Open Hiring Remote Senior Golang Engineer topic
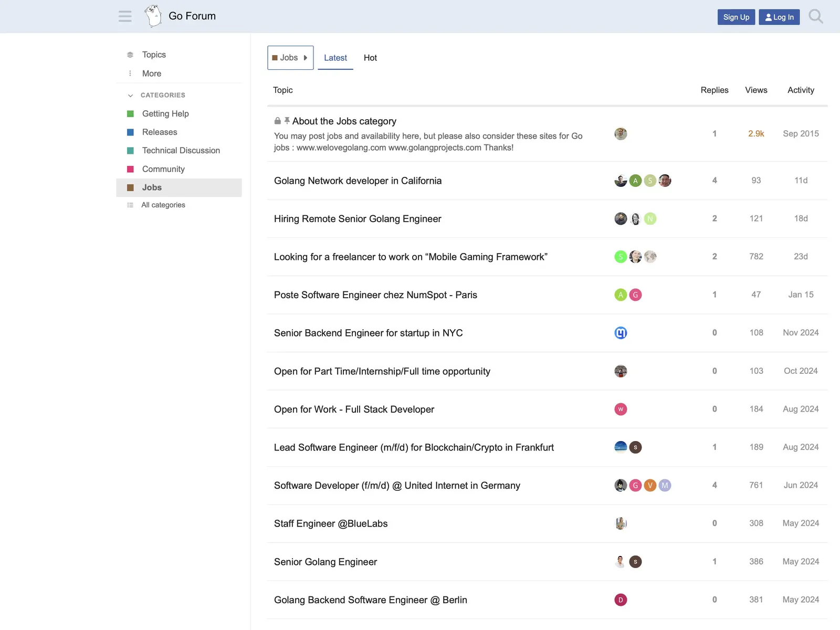The image size is (840, 630). 358,219
